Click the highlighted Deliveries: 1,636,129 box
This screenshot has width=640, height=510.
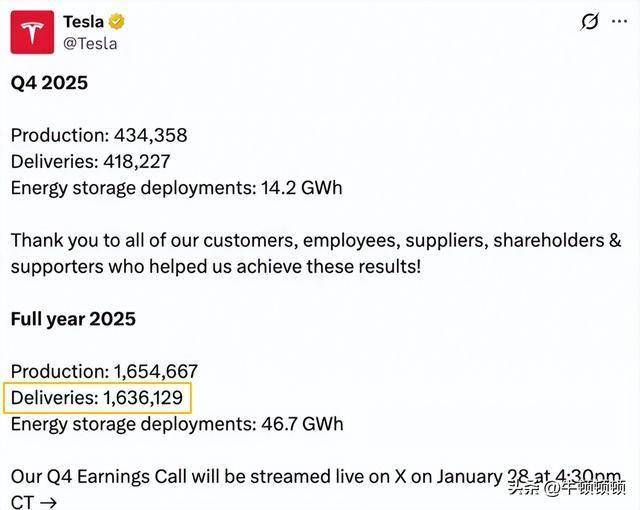click(97, 398)
